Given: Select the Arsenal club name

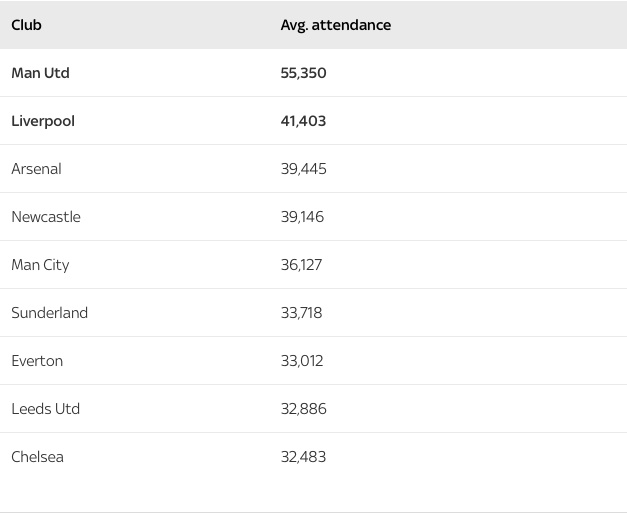Looking at the screenshot, I should (x=36, y=169).
